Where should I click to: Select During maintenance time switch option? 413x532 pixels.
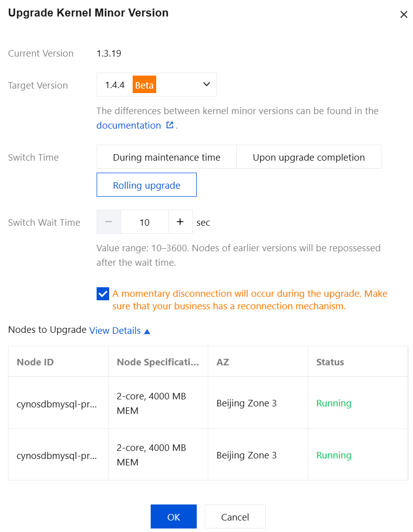coord(166,157)
